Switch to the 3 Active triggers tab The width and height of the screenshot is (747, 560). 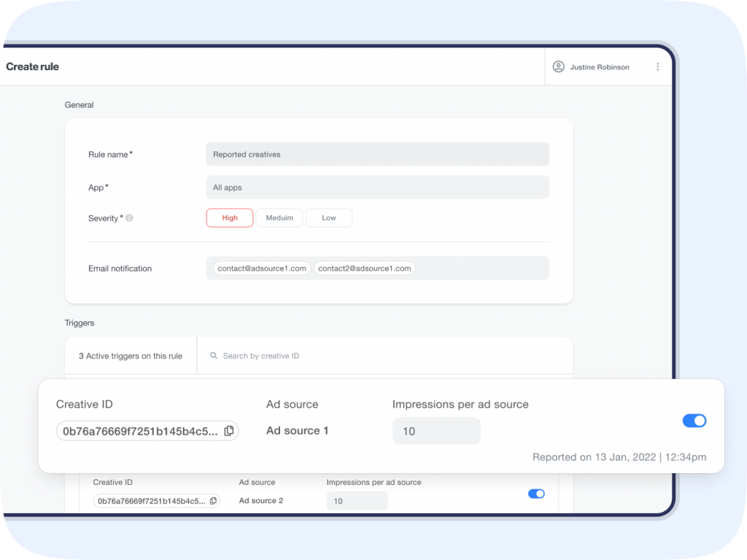[130, 356]
